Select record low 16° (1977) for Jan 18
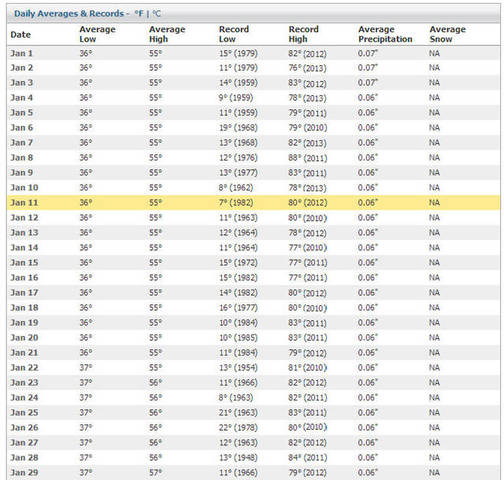Viewport: 504px width, 480px height. point(238,308)
